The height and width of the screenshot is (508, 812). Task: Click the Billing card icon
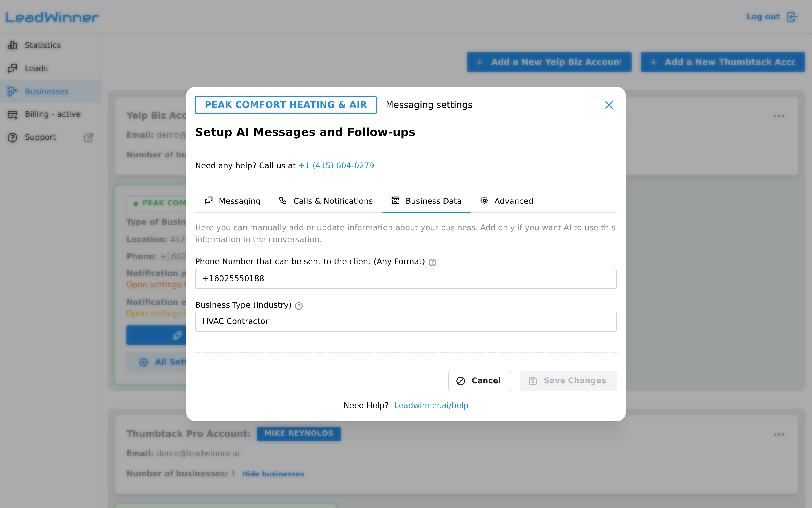pyautogui.click(x=12, y=115)
